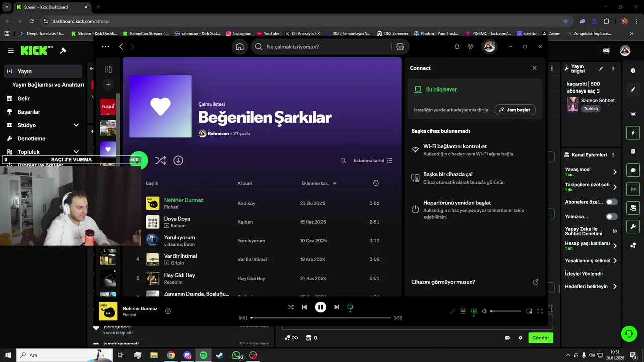The width and height of the screenshot is (644, 362).
Task: Open 'Cihazını görmüyor musun?' external link
Action: [x=536, y=282]
